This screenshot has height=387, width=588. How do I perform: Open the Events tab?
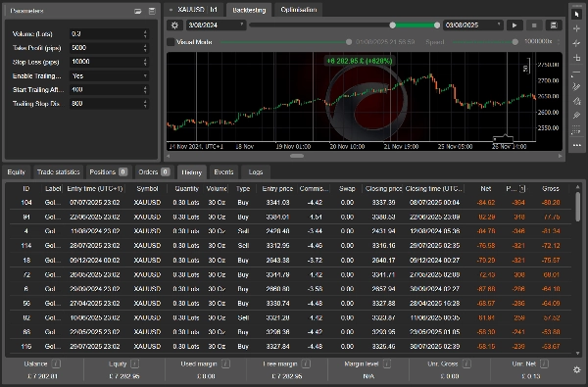[x=223, y=172]
